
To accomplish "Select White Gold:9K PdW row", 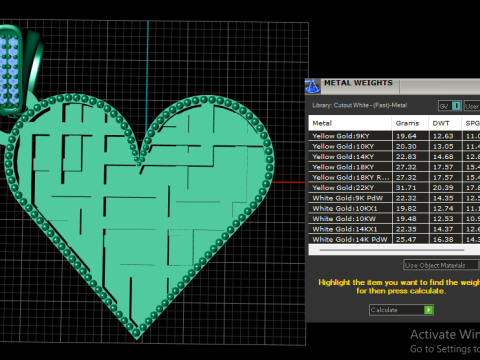I will point(394,198).
